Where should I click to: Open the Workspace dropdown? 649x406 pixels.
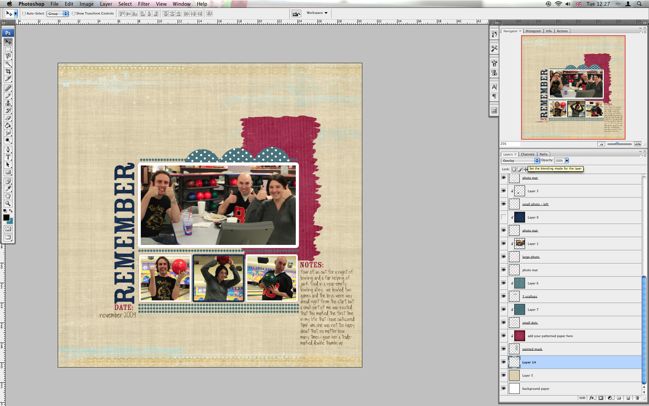[317, 13]
